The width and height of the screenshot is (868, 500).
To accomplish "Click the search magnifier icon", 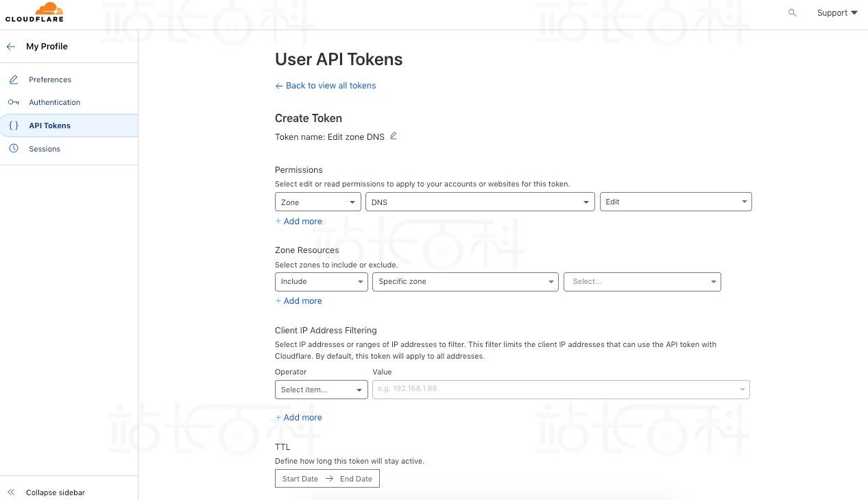I will (x=793, y=13).
